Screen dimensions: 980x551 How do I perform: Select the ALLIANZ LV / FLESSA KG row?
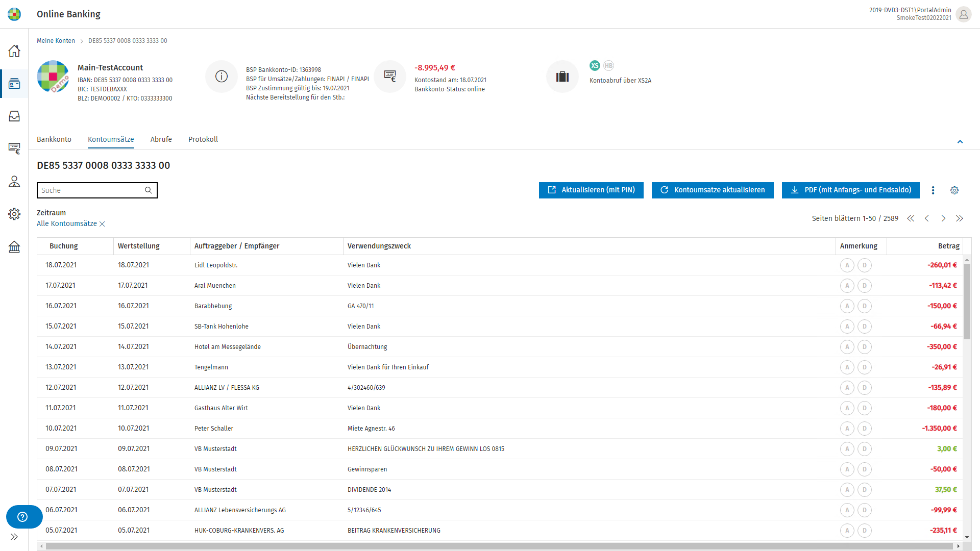[x=500, y=388]
